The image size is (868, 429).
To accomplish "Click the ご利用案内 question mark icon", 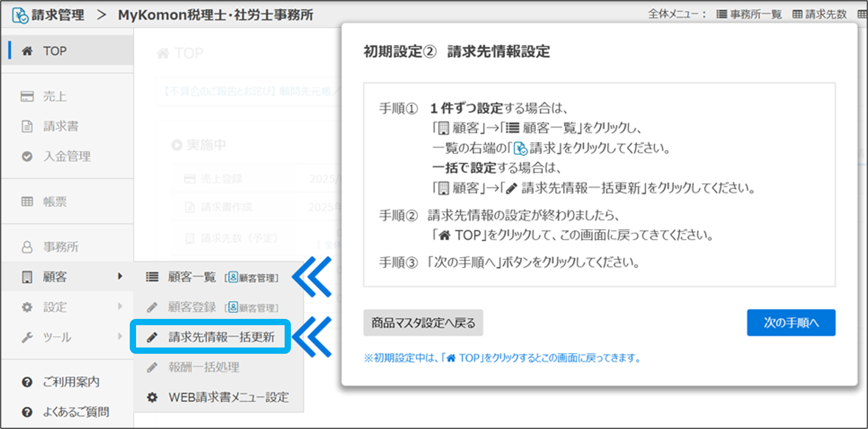I will [x=27, y=382].
